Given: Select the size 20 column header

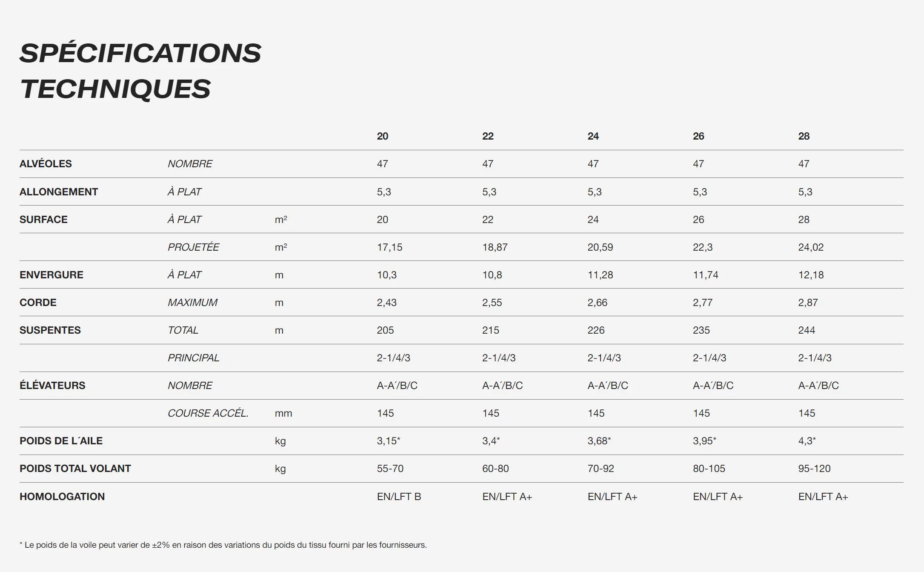Looking at the screenshot, I should [x=382, y=136].
